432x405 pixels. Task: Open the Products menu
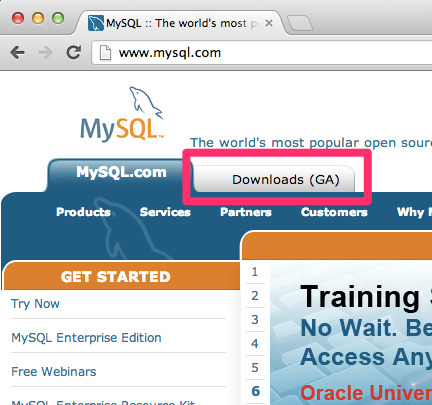click(x=83, y=212)
